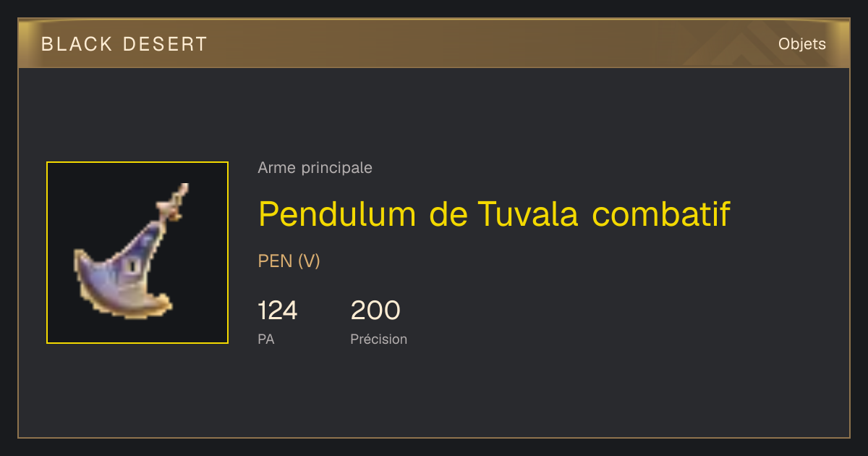Select the Précision stat label

[378, 339]
